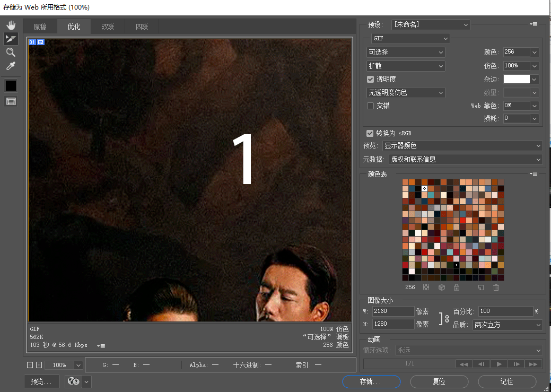
Task: Toggle the 转换为 sRGB checkbox
Action: [x=370, y=133]
